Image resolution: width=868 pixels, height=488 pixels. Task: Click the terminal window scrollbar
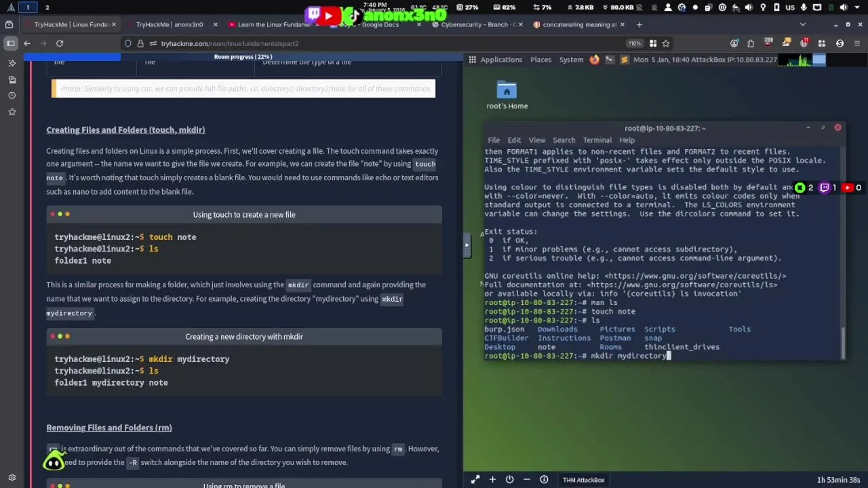[x=843, y=343]
